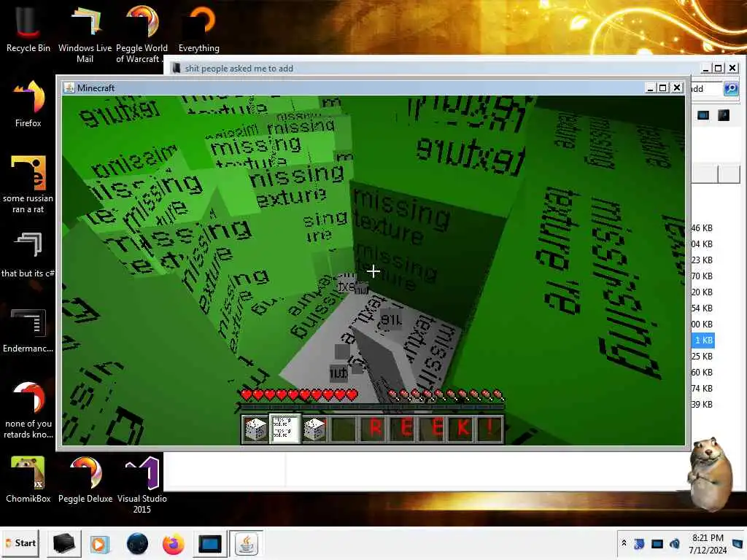Image resolution: width=747 pixels, height=560 pixels.
Task: Select the first white block hotbar slot
Action: click(255, 429)
